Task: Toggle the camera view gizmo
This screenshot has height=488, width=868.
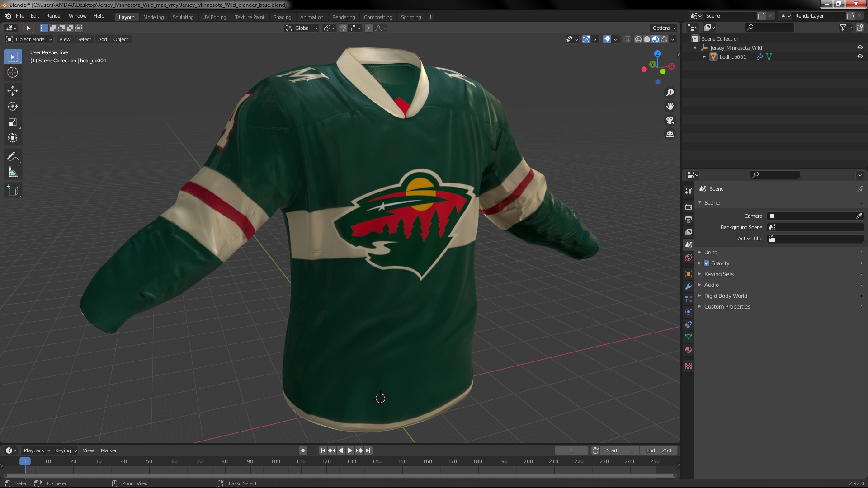Action: point(670,120)
